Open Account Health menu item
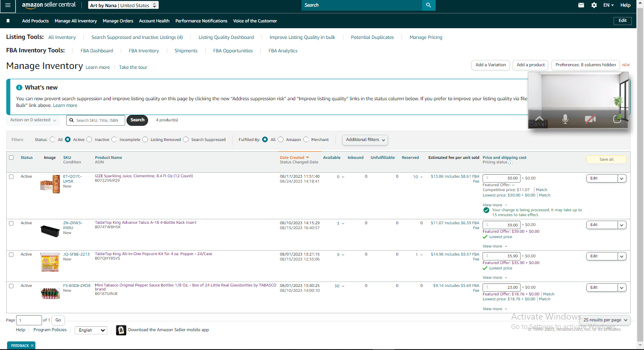644x350 pixels. click(154, 21)
